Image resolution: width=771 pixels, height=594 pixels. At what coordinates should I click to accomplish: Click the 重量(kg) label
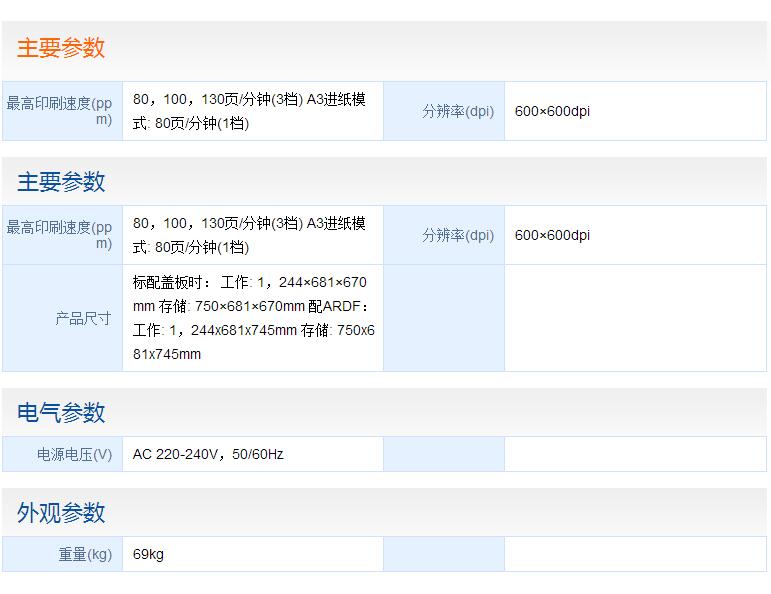point(85,554)
